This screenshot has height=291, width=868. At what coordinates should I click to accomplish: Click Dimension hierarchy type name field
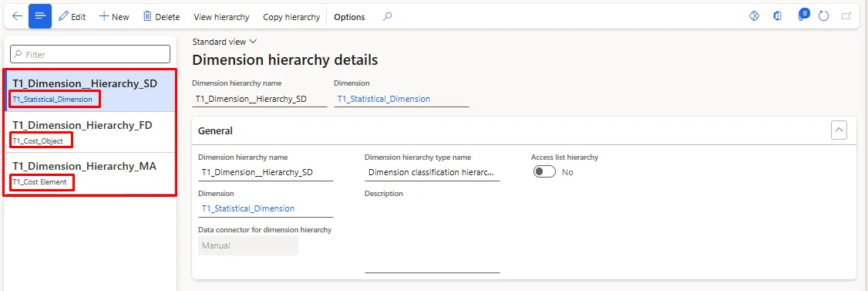coord(432,172)
